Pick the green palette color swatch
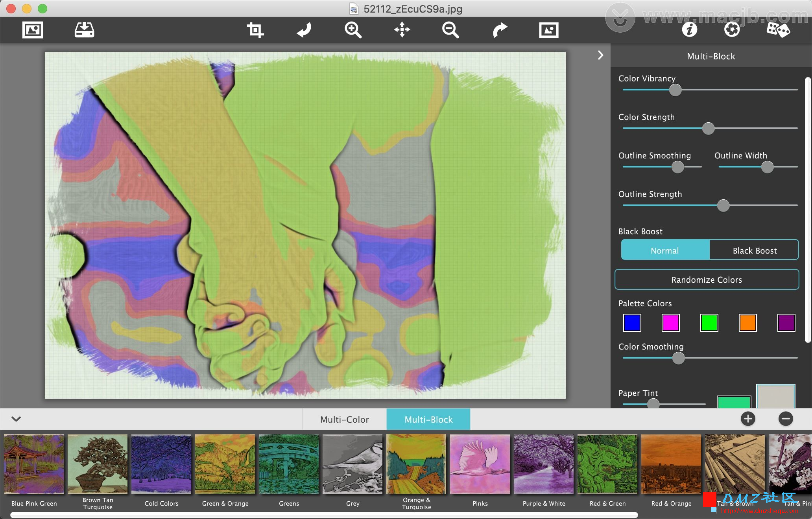 point(709,323)
